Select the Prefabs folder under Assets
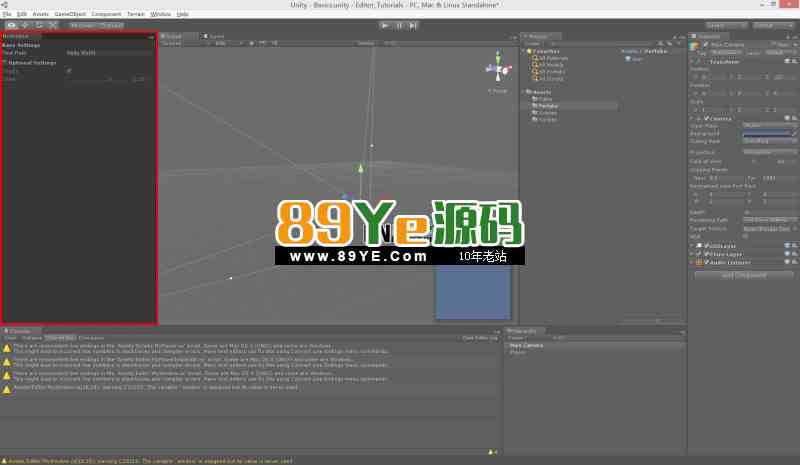Viewport: 800px width, 465px height. pyautogui.click(x=545, y=106)
